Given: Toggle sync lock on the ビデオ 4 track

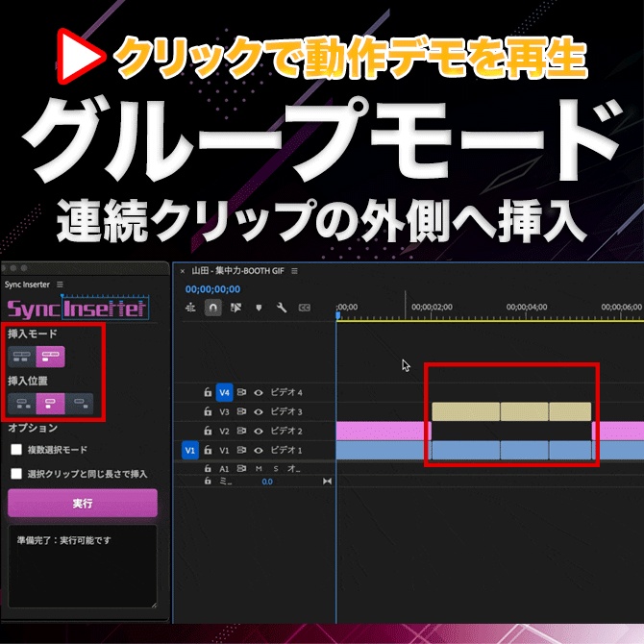Looking at the screenshot, I should (241, 392).
